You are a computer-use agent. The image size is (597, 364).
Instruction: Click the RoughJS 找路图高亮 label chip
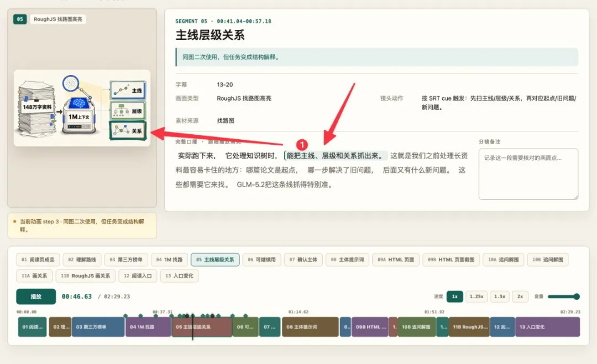coord(58,19)
